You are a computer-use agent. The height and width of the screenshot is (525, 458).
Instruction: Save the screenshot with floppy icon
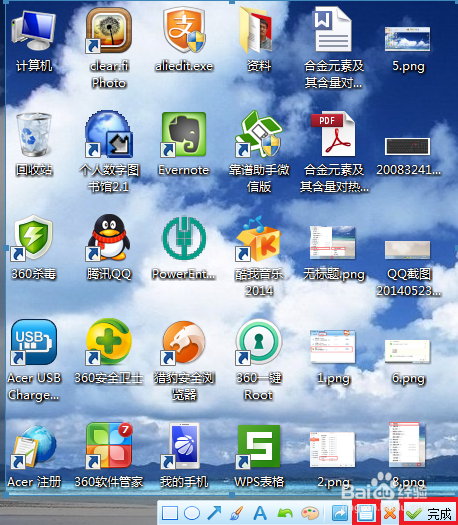366,512
